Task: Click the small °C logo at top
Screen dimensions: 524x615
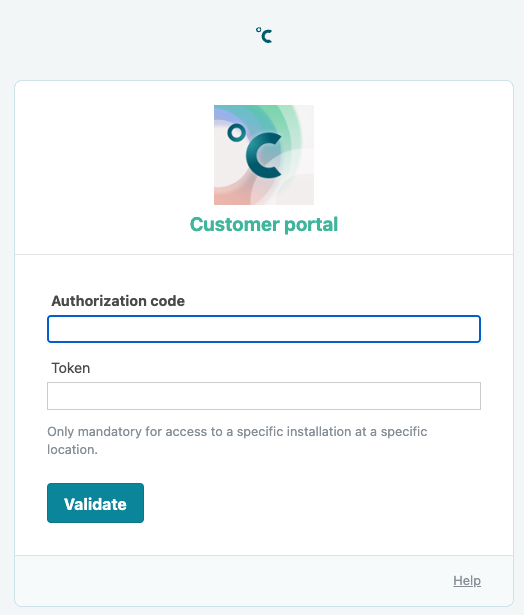Action: pyautogui.click(x=264, y=35)
